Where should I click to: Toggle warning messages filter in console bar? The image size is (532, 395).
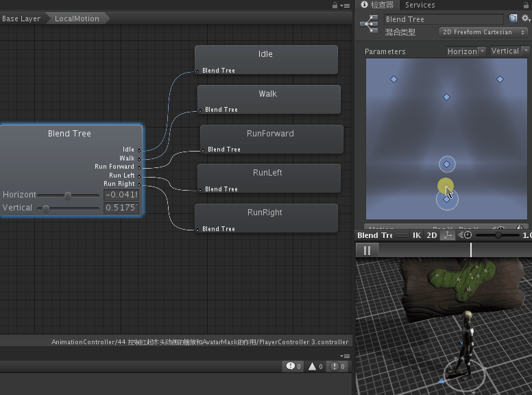(x=315, y=366)
